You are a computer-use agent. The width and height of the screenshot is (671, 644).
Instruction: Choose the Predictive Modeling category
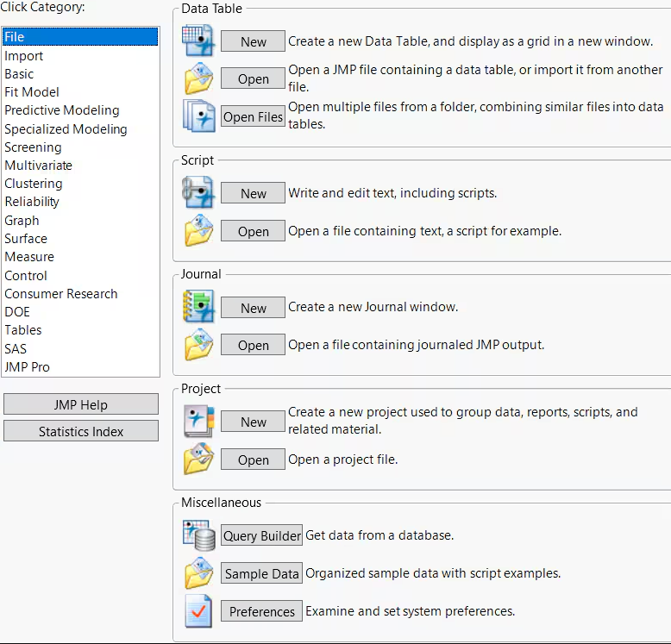pyautogui.click(x=80, y=110)
